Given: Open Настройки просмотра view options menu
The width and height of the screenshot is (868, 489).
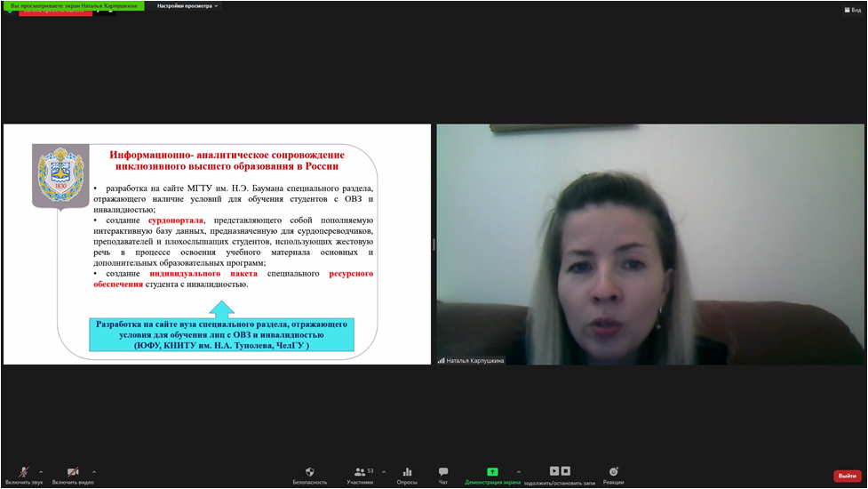Looking at the screenshot, I should (187, 5).
